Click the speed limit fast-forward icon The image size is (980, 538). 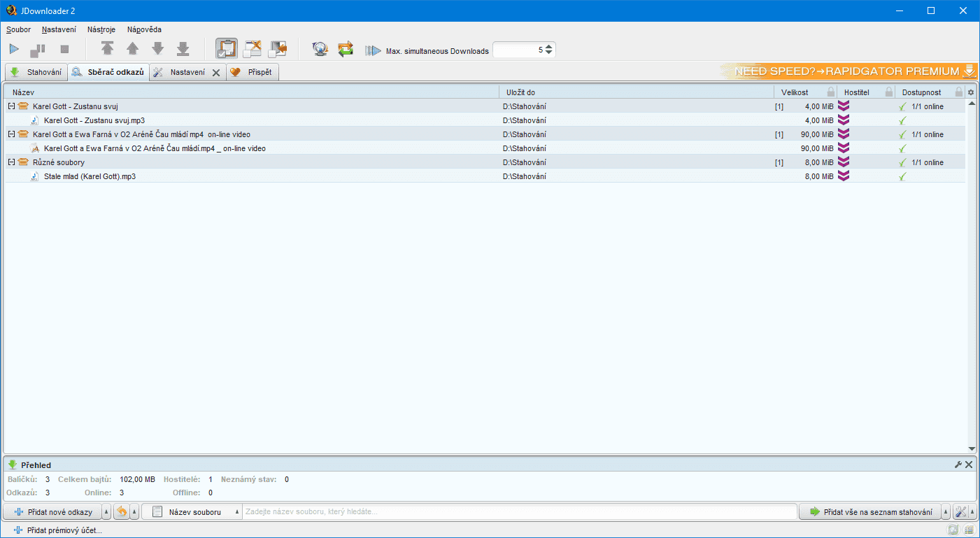[373, 50]
